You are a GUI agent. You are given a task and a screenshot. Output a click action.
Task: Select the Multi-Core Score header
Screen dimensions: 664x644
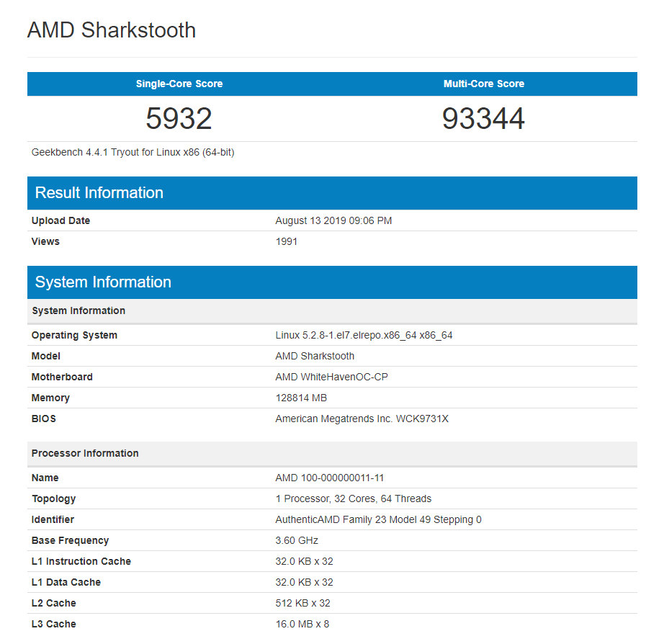tap(484, 84)
